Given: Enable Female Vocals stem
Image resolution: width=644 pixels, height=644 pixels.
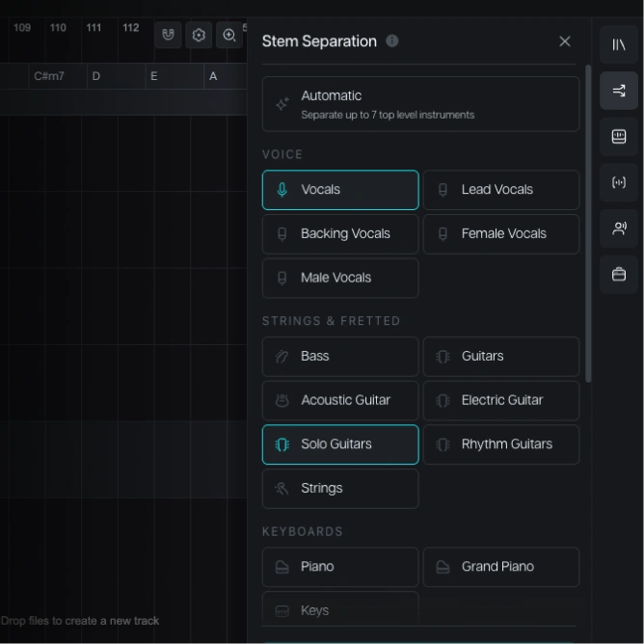Looking at the screenshot, I should (501, 234).
